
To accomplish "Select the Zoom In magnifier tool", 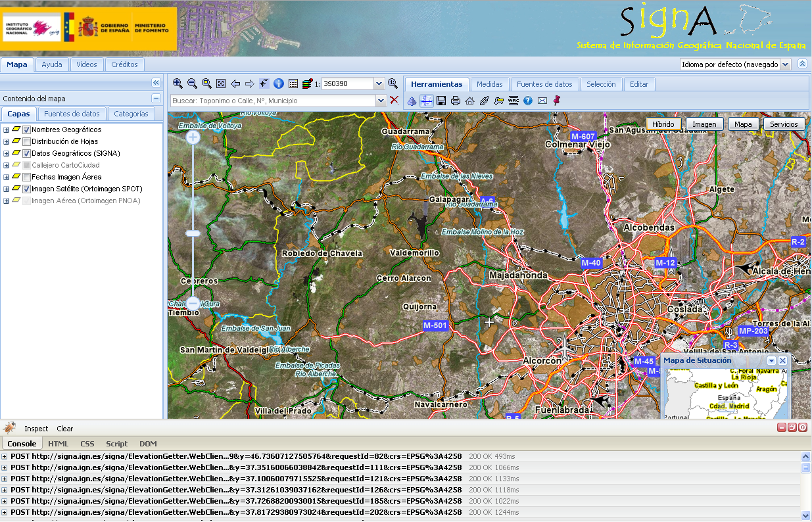I will [x=176, y=83].
